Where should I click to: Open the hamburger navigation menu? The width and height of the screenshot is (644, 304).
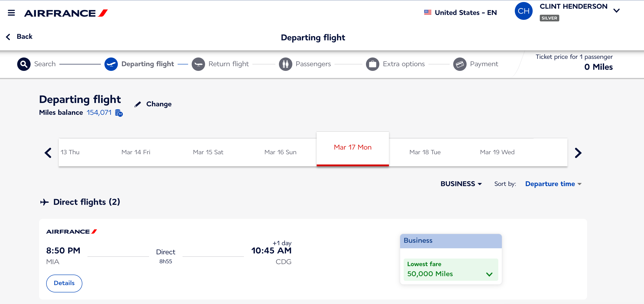pos(11,13)
